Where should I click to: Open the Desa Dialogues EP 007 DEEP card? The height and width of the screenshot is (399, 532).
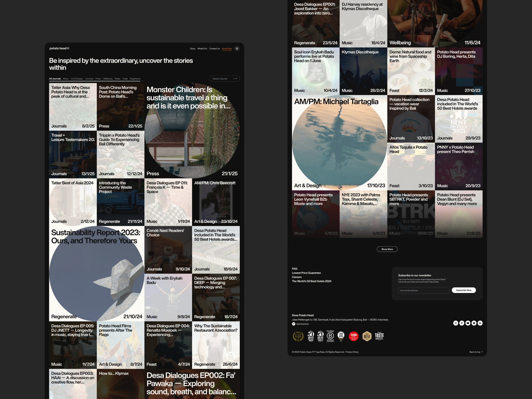point(216,297)
